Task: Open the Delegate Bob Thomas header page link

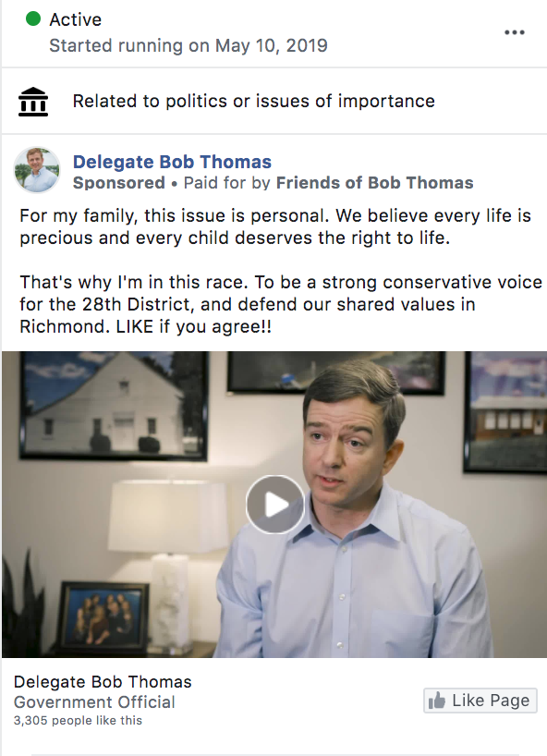Action: [x=172, y=162]
